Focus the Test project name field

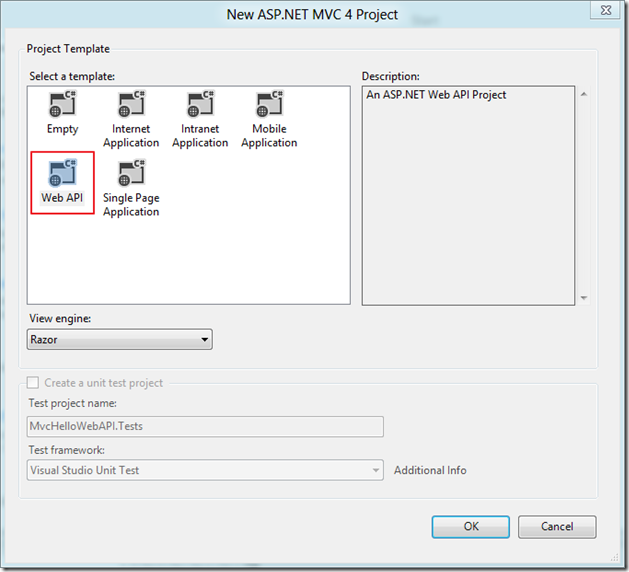coord(205,426)
